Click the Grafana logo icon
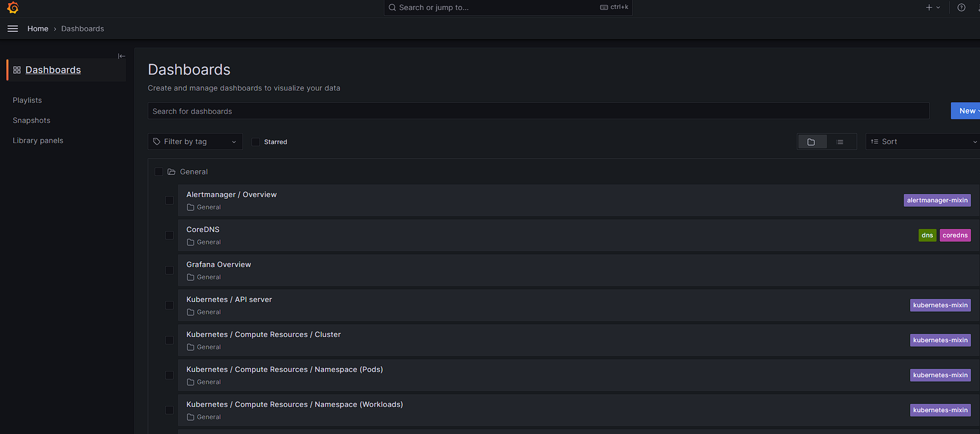 point(13,7)
